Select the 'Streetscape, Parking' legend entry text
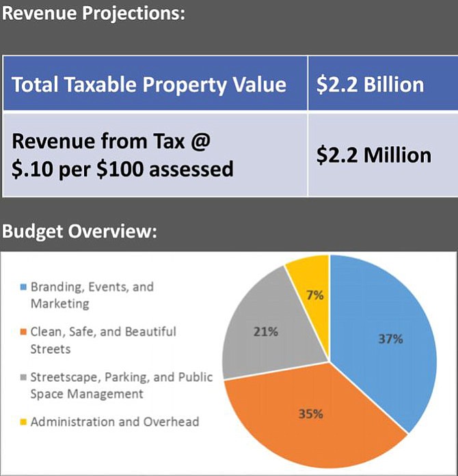The width and height of the screenshot is (458, 476). coord(121,385)
